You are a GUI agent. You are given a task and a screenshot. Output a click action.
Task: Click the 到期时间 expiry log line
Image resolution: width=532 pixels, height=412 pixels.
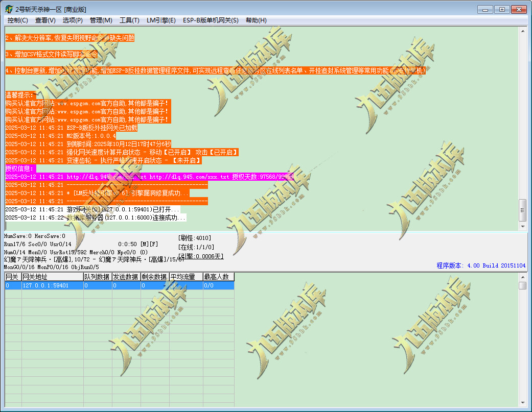click(88, 144)
